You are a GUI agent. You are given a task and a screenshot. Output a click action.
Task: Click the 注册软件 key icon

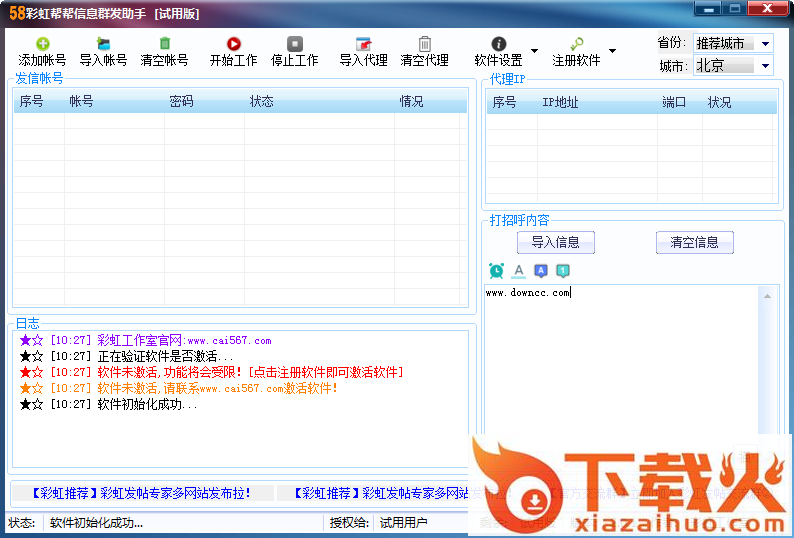[576, 44]
